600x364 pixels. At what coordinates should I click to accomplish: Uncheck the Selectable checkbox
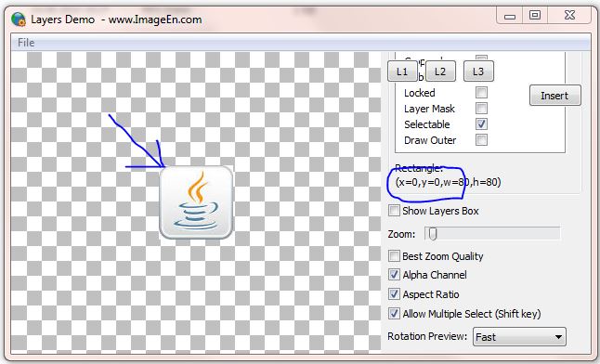click(x=481, y=124)
